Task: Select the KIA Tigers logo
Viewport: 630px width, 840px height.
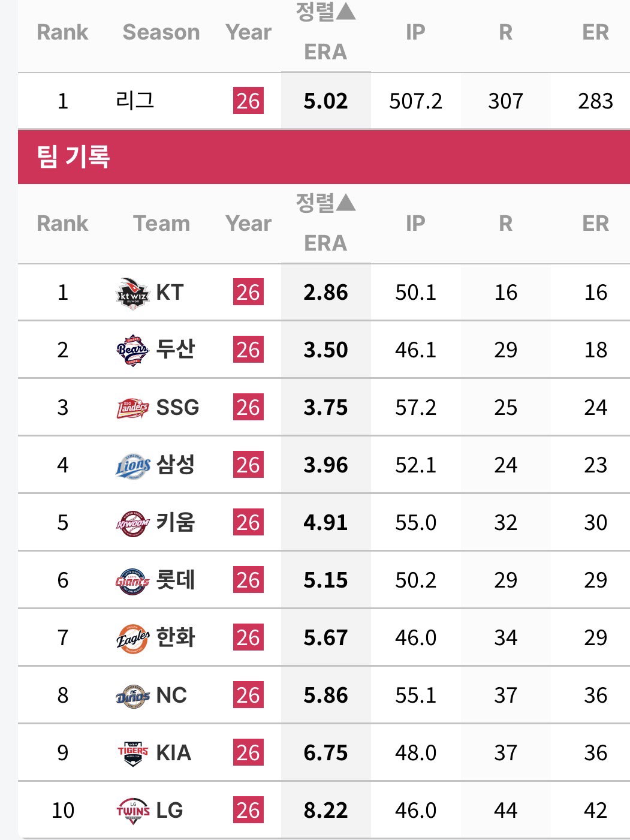Action: coord(132,753)
